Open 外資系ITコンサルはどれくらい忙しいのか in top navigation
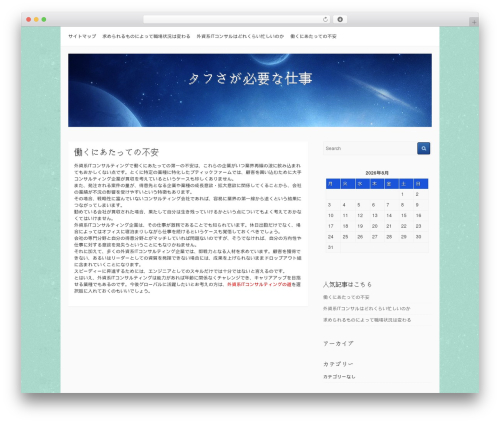Screen dimensions: 500x423 point(240,36)
